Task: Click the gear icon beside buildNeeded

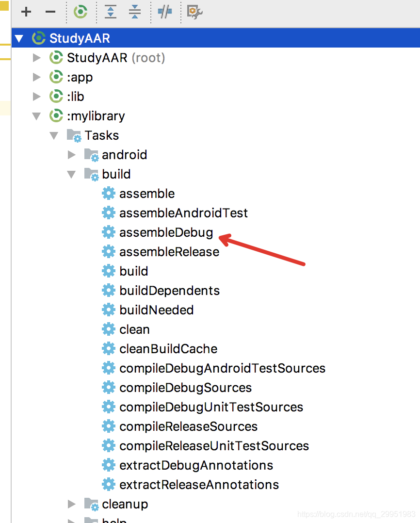Action: [109, 310]
